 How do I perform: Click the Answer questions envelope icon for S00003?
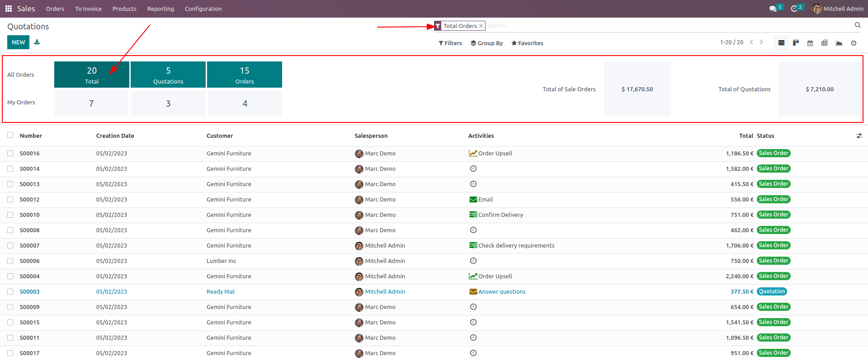tap(473, 291)
